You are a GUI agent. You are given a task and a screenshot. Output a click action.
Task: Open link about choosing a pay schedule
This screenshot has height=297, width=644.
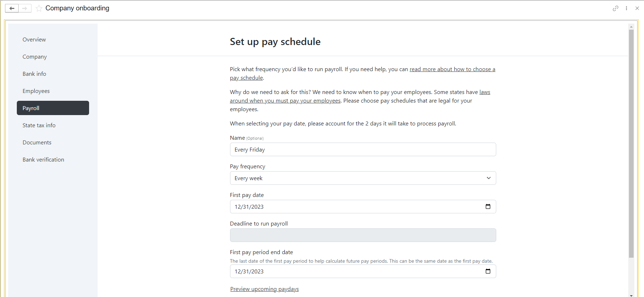click(452, 69)
